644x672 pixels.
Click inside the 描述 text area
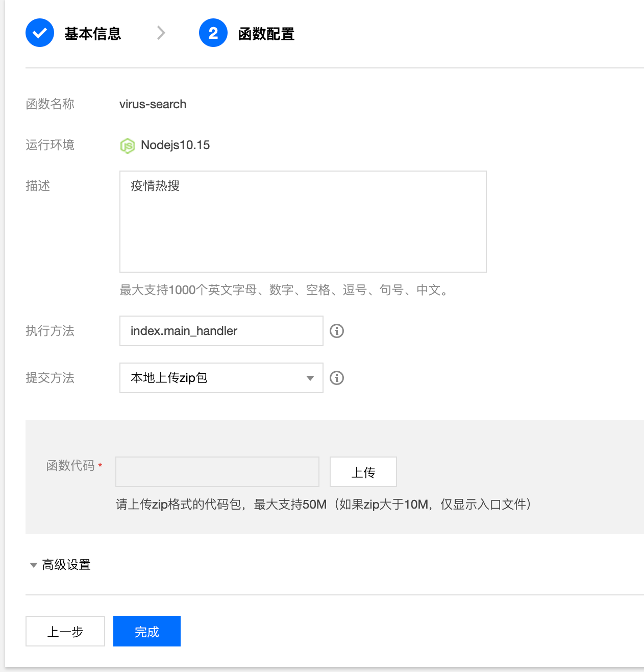[303, 222]
